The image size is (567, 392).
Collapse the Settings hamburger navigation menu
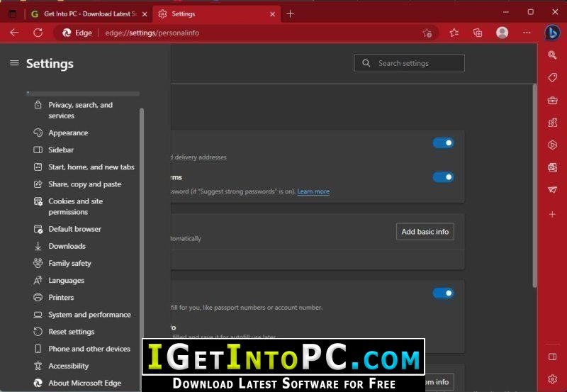14,63
